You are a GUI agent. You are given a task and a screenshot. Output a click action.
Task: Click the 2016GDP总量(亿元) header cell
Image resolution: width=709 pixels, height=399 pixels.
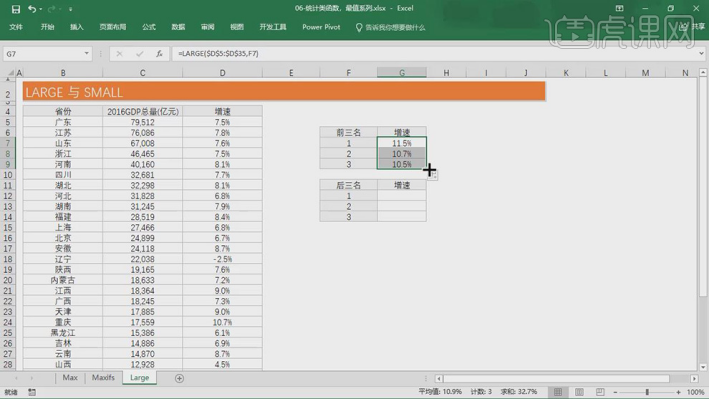point(142,111)
